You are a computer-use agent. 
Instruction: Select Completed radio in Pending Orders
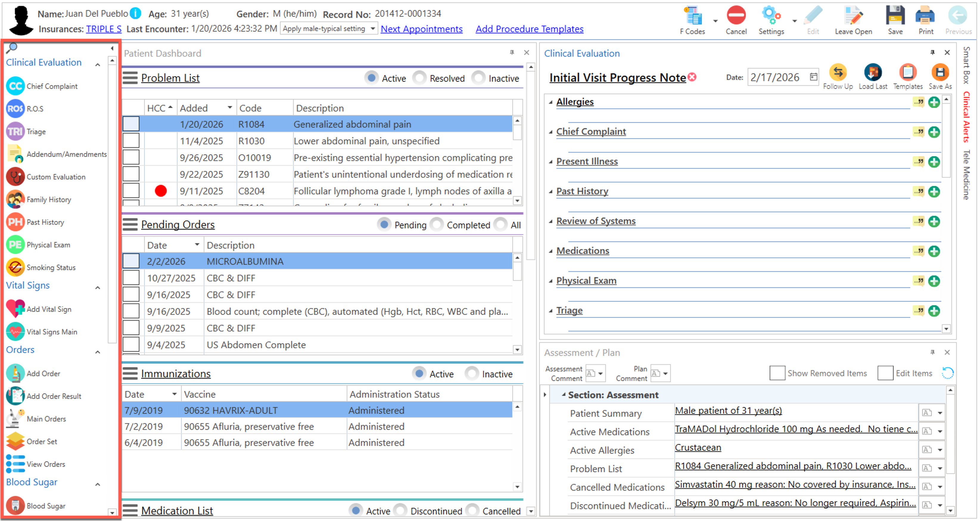tap(437, 225)
